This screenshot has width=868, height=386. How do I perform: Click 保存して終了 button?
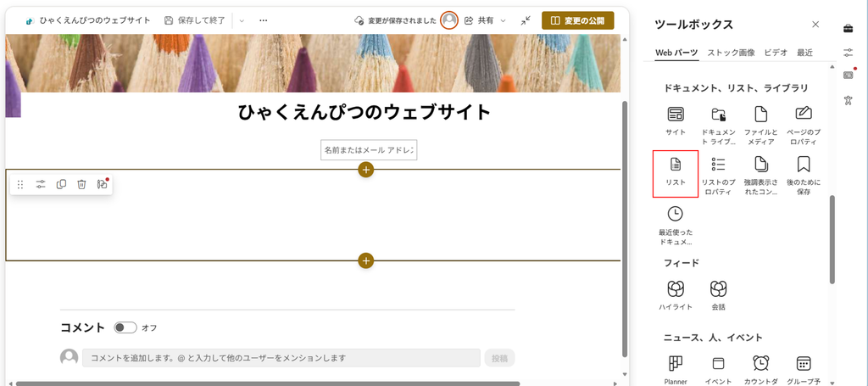(195, 20)
